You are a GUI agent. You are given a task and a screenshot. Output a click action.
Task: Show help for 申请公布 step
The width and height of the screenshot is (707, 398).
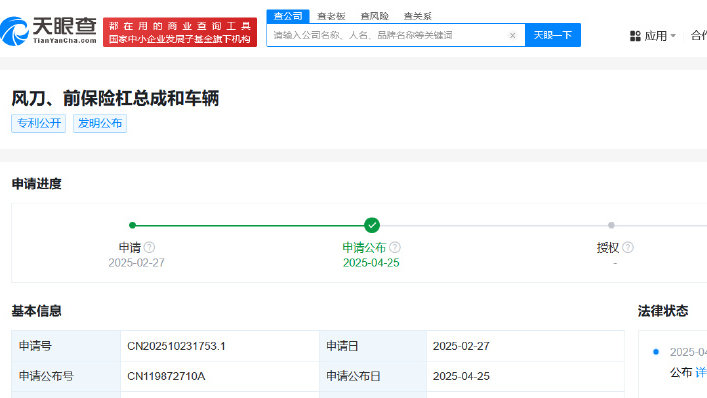tap(395, 247)
